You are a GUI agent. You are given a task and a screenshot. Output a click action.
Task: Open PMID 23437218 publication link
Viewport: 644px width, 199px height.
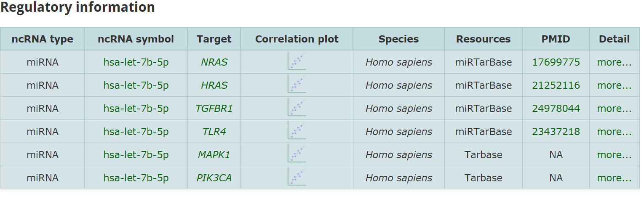(556, 132)
